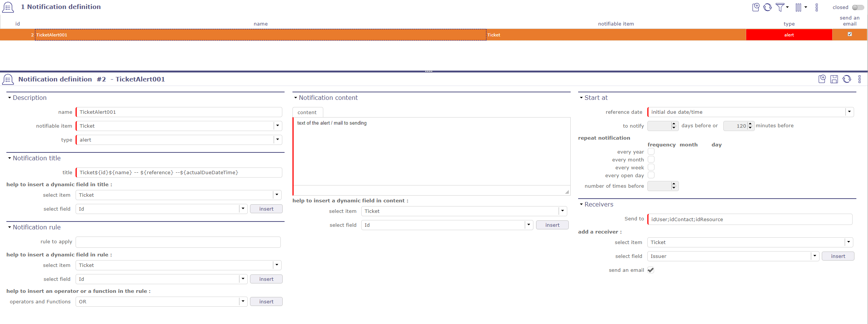Collapse the Description section
The height and width of the screenshot is (324, 868).
point(10,98)
